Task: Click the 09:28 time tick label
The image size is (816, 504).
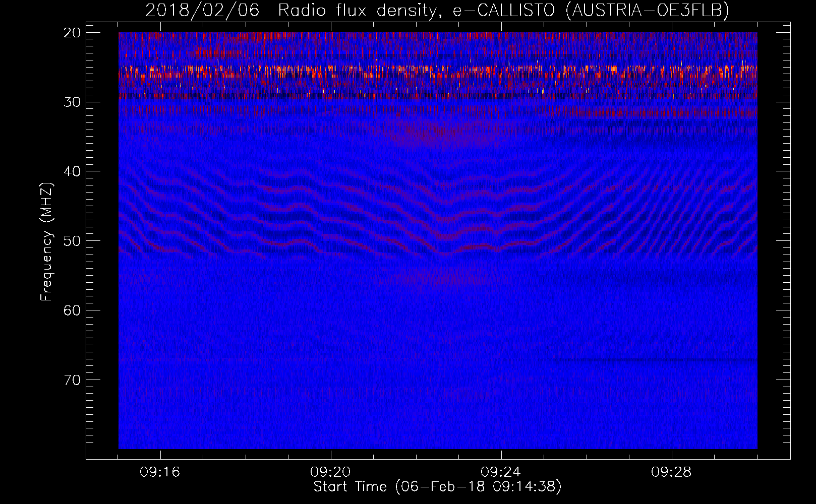Action: pyautogui.click(x=671, y=472)
